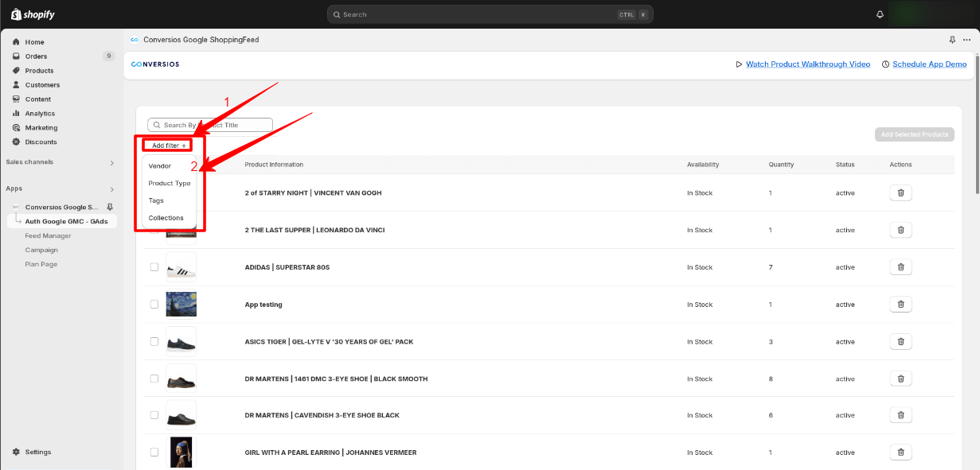
Task: Click the Analytics bar chart icon
Action: coord(16,114)
